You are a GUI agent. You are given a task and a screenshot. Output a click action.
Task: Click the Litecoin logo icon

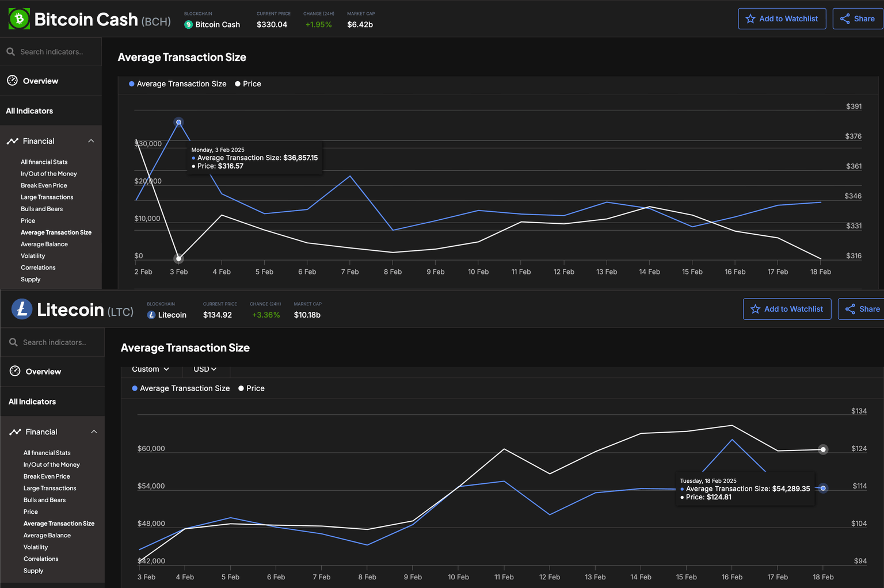(x=22, y=309)
